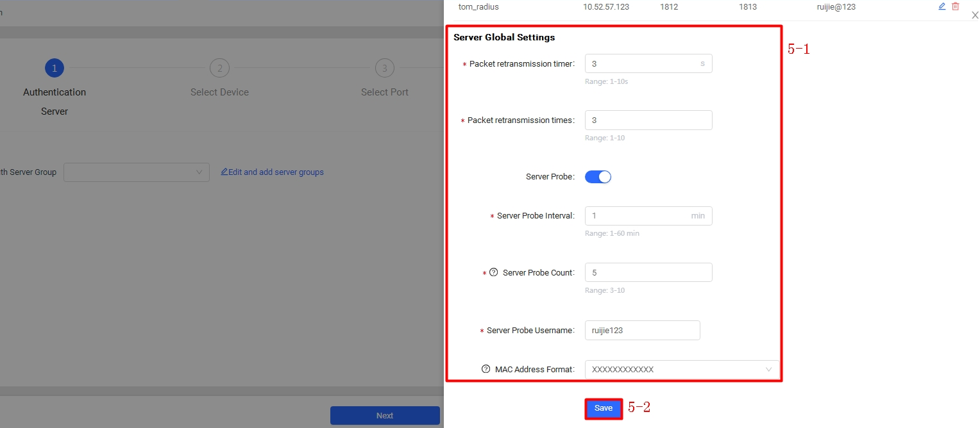
Task: Click help icon beside MAC Address Format
Action: 486,369
